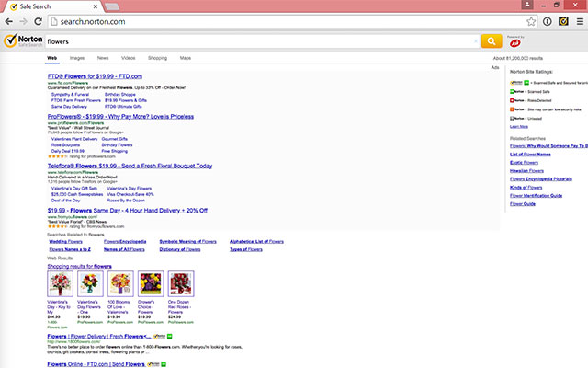Click the Learn More link under site ratings
Viewport: 588px width, 368px height.
(x=519, y=127)
